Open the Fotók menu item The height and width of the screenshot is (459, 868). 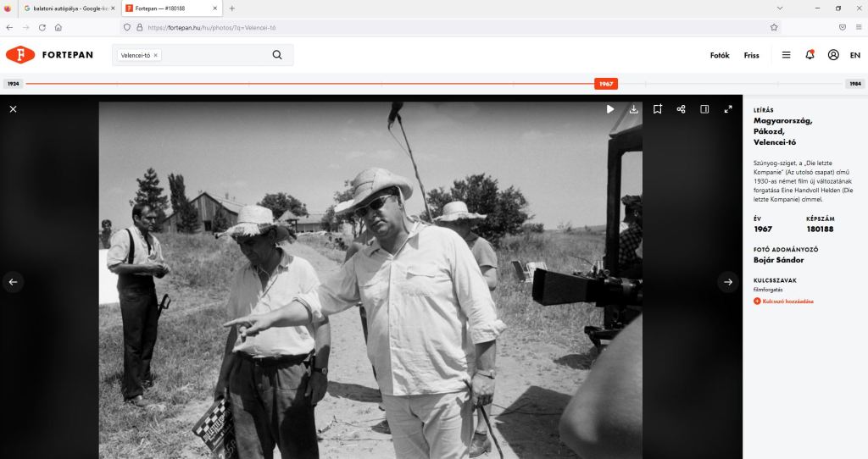tap(720, 55)
